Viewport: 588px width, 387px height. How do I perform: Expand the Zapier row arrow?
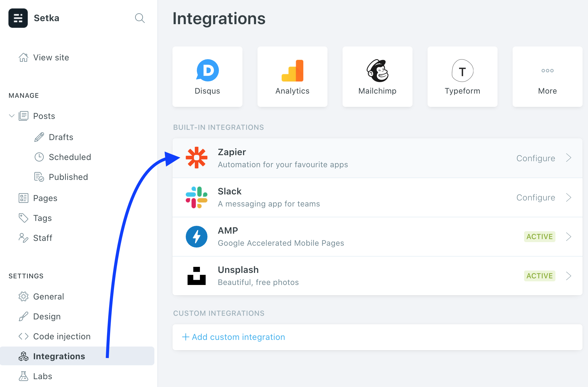[569, 158]
